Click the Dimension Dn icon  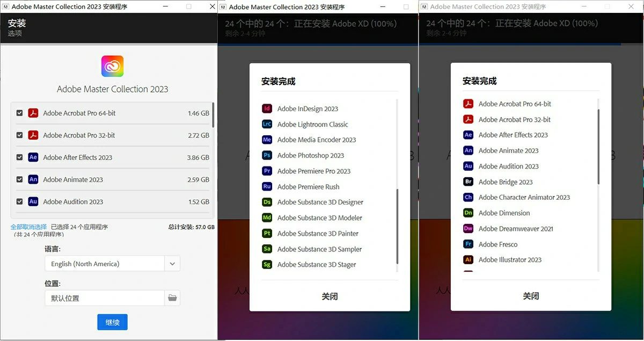468,213
